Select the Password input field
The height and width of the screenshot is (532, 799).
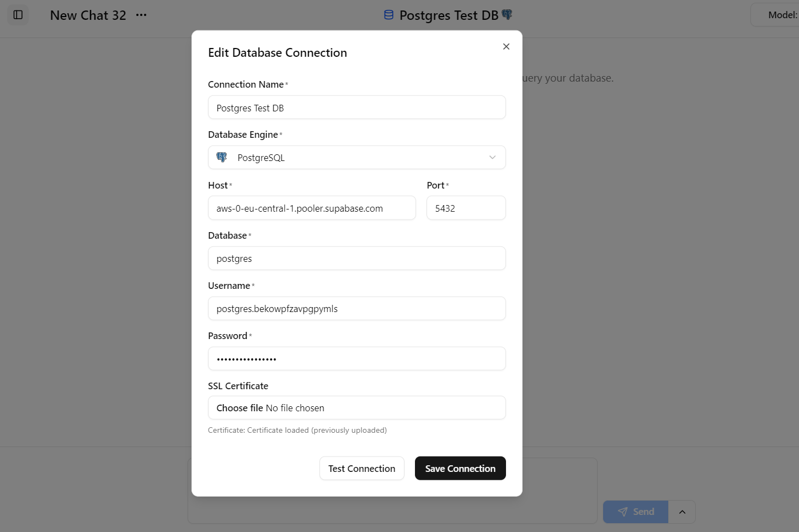[x=356, y=358]
